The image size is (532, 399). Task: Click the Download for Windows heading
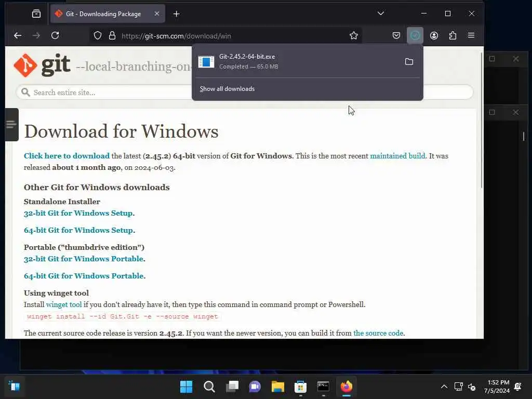point(121,131)
